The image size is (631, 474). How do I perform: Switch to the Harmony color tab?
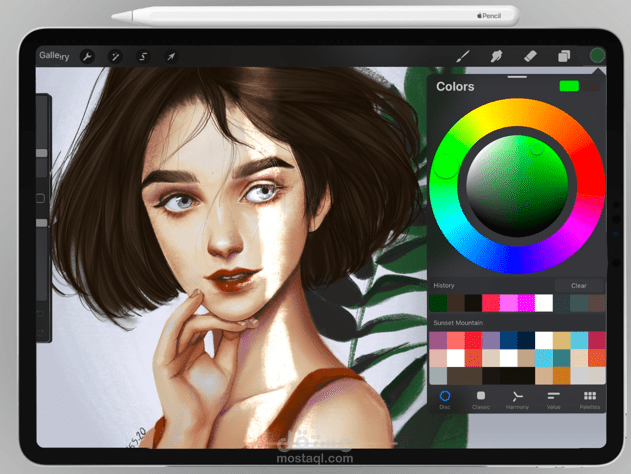[517, 400]
